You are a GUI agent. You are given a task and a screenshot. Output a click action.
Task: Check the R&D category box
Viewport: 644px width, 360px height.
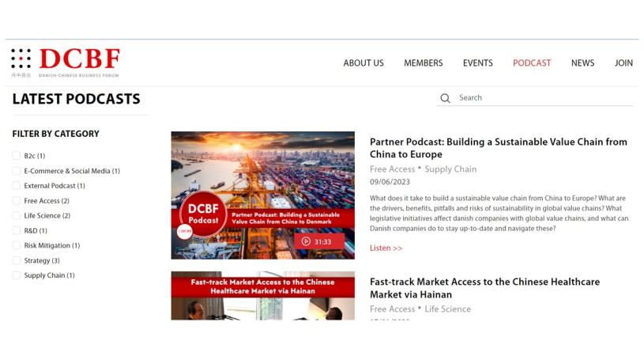pyautogui.click(x=17, y=230)
